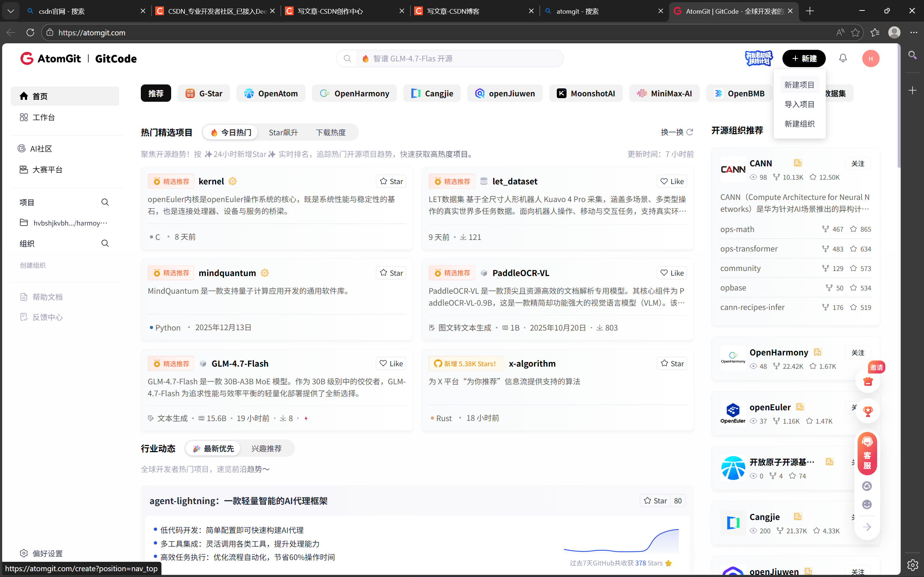Image resolution: width=924 pixels, height=577 pixels.
Task: Click 创建组织 link in sidebar
Action: (x=33, y=265)
